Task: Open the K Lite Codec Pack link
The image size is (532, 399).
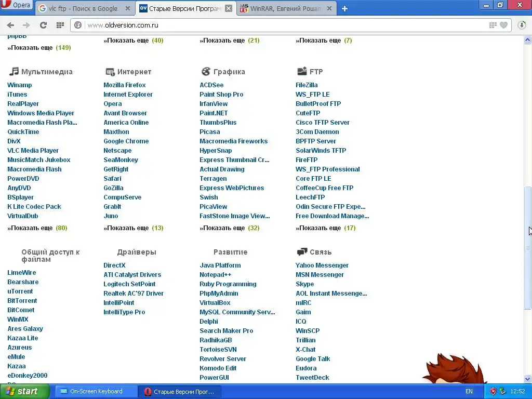Action: (x=34, y=207)
